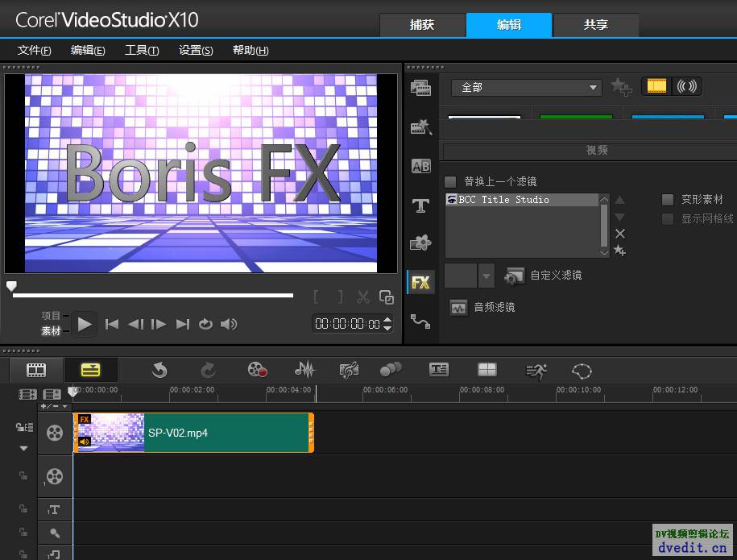737x560 pixels.
Task: Open 编辑(E) menu
Action: pos(88,50)
